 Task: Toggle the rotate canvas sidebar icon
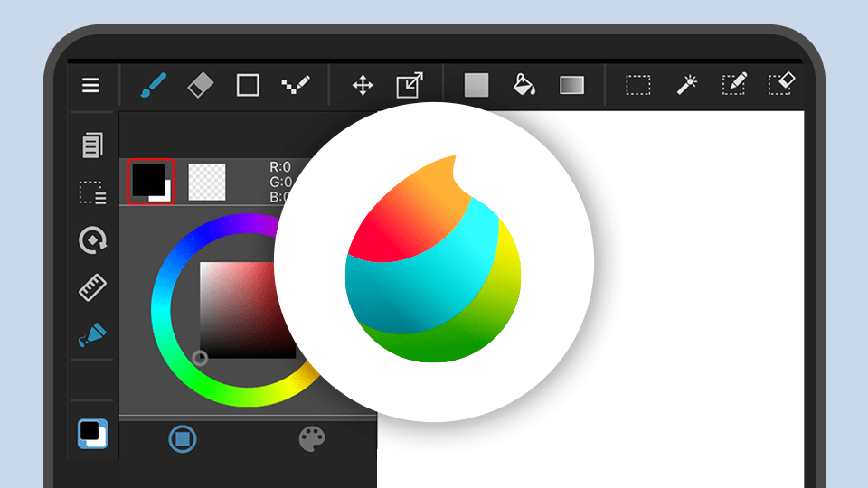[92, 239]
